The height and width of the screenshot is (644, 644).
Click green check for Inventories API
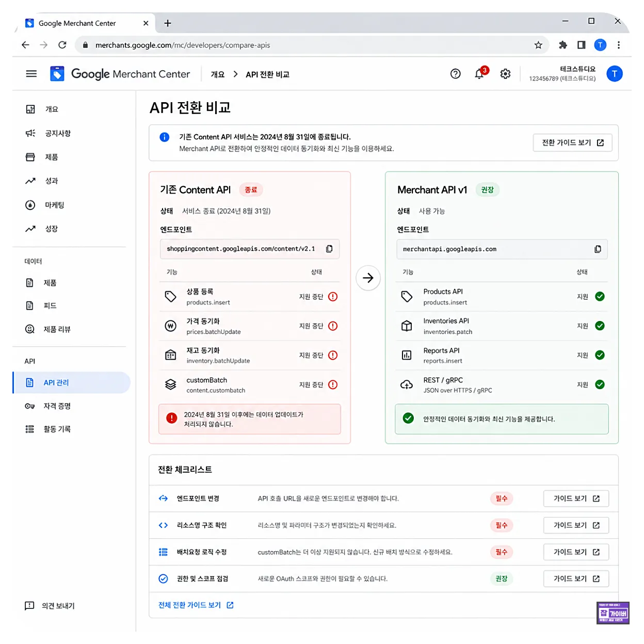coord(600,326)
